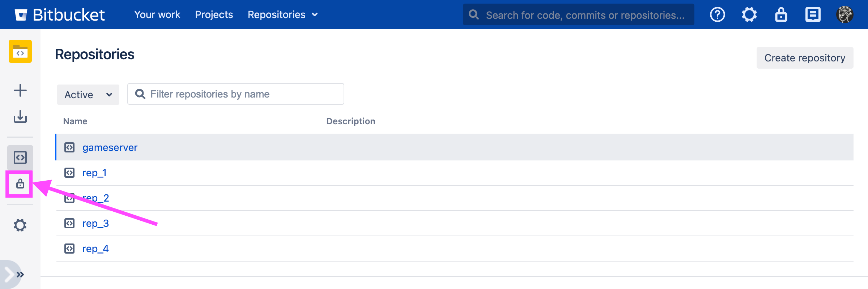Select the Repositories code icon in sidebar
The height and width of the screenshot is (289, 868).
(20, 158)
